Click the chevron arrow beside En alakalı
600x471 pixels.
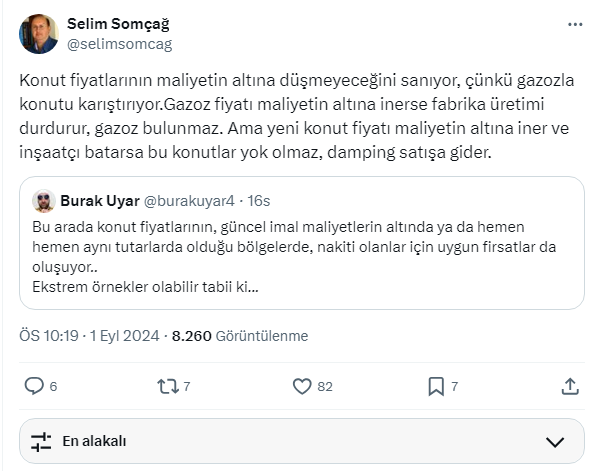(x=557, y=441)
